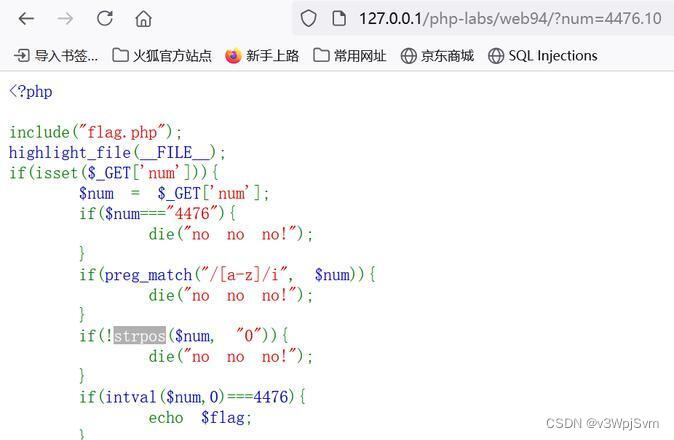Open the 新手上路 Firefox bookmark

[x=262, y=56]
